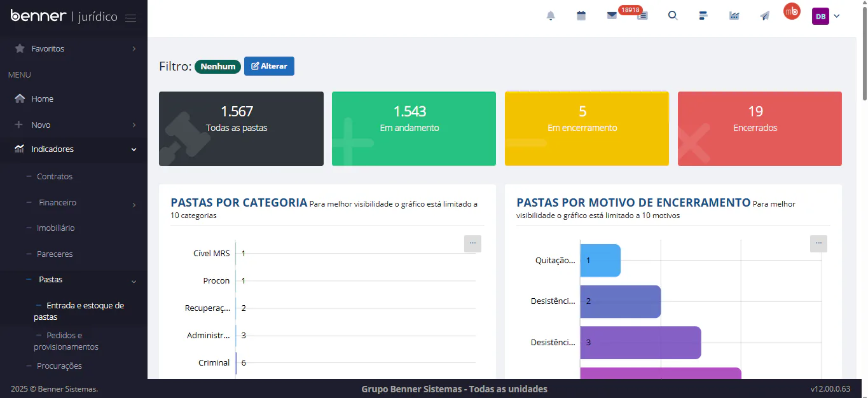The height and width of the screenshot is (398, 868).
Task: Click the blue Quitação bar
Action: click(x=600, y=260)
